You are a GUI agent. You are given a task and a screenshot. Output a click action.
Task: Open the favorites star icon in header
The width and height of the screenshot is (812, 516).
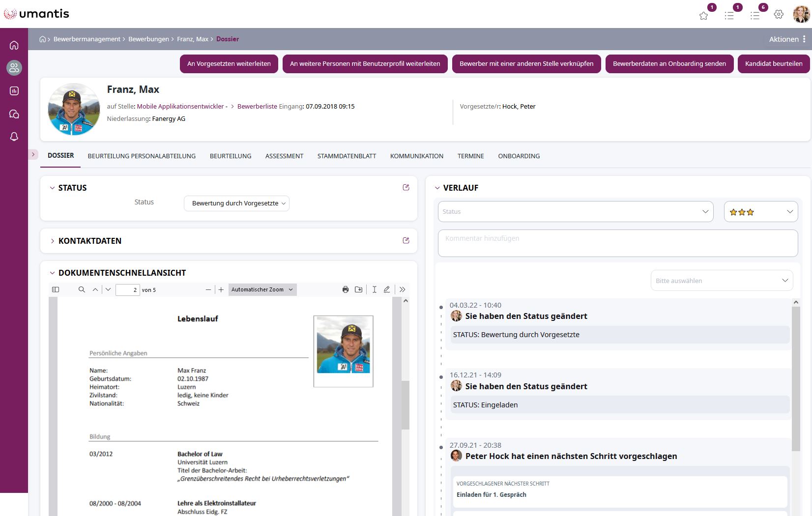(703, 15)
